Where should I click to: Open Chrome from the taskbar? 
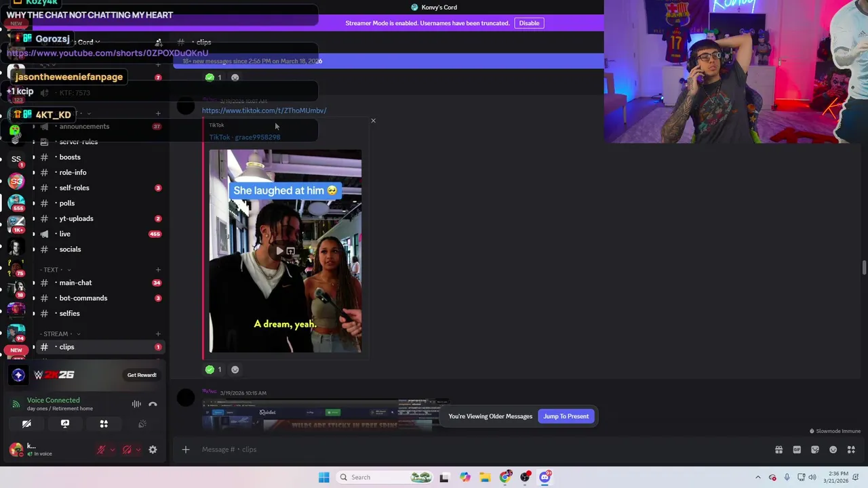tap(505, 477)
